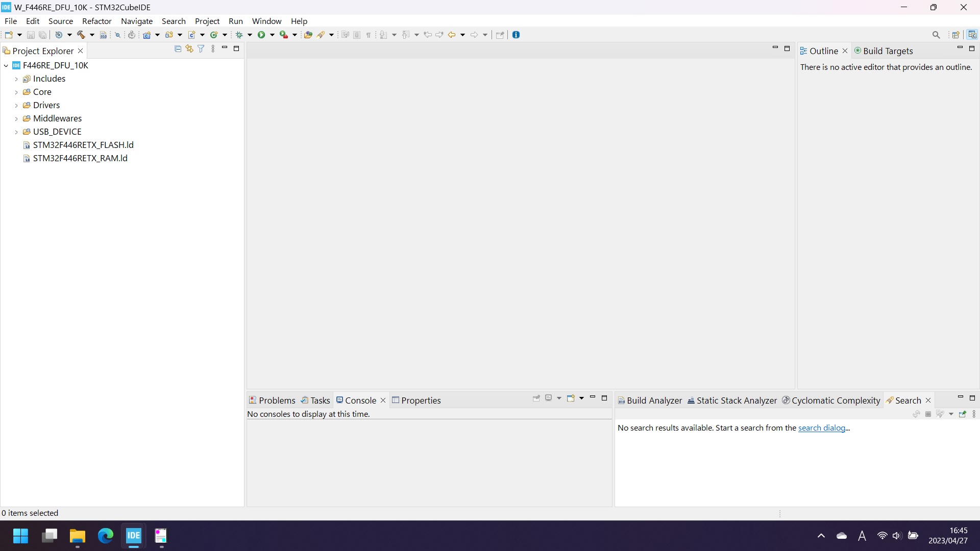Open dropdown next to Debug icon
The image size is (980, 551).
pos(250,35)
